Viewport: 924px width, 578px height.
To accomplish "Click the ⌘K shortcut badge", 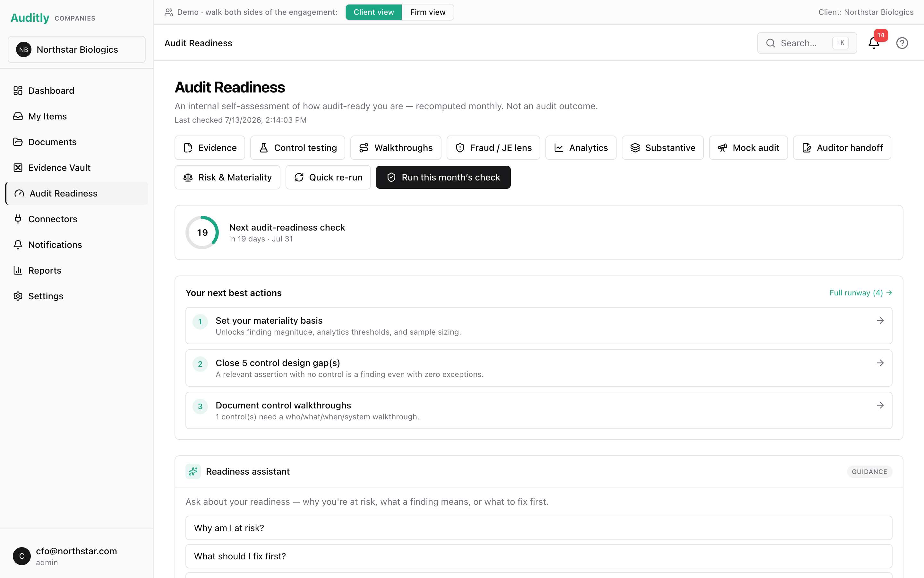I will 840,43.
